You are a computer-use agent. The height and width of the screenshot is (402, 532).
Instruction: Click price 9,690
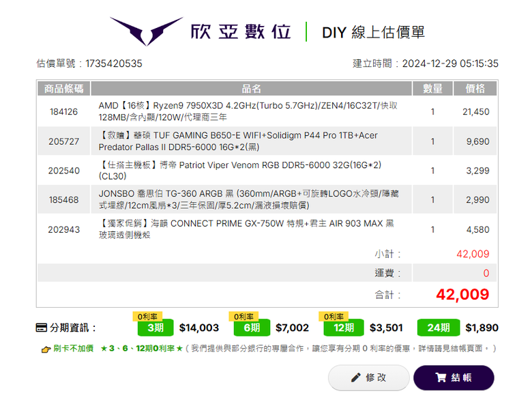(x=477, y=141)
